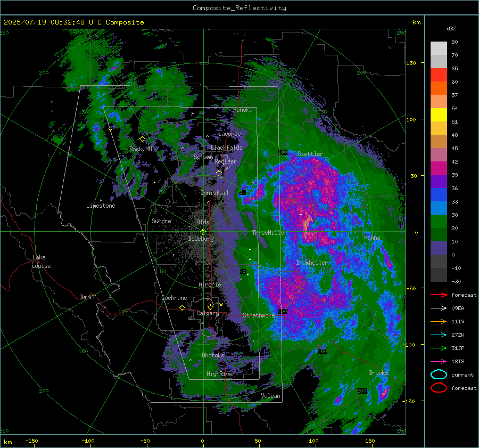Image resolution: width=479 pixels, height=448 pixels.
Task: Pick the cyan 27ZW arrow icon
Action: click(439, 335)
